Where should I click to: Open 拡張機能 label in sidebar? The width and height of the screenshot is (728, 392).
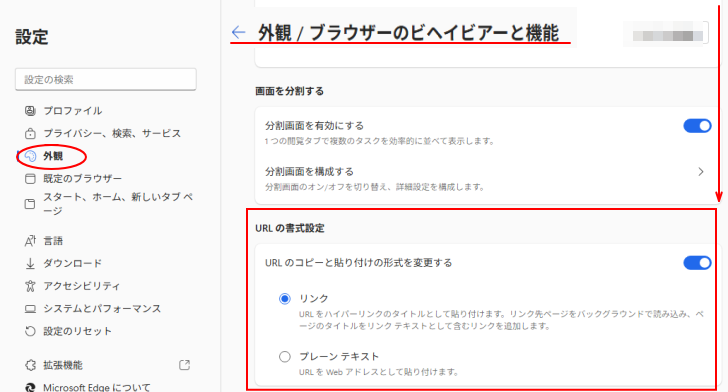pyautogui.click(x=63, y=365)
